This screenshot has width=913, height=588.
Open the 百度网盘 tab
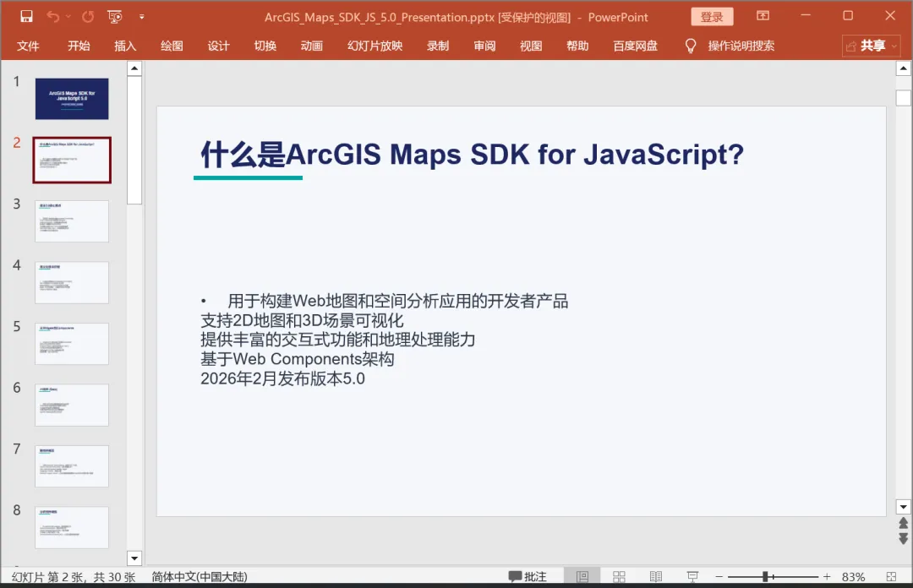point(635,46)
